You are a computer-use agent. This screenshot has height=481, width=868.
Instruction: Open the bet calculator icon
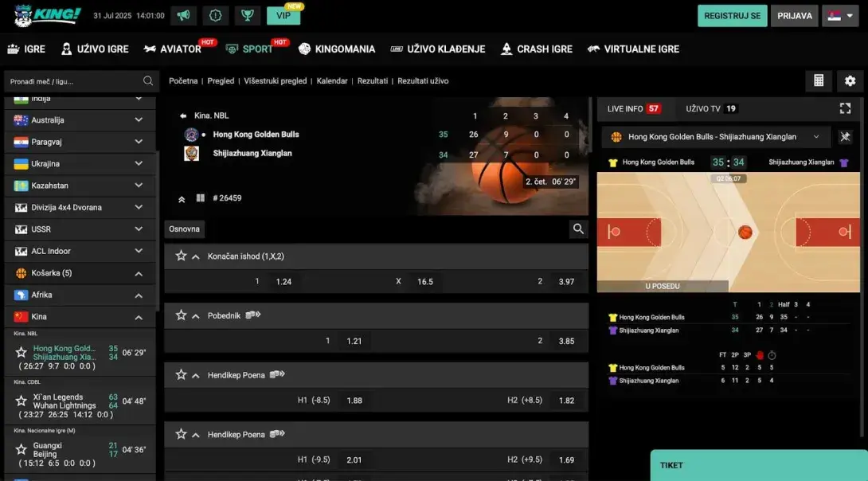tap(818, 80)
